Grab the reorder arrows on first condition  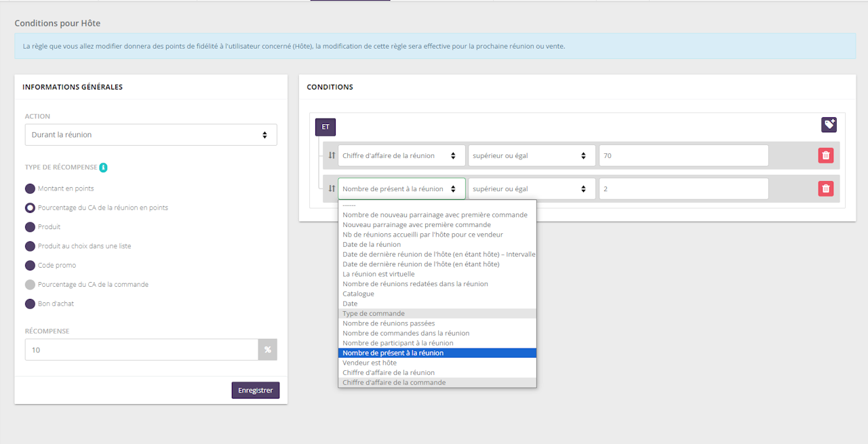(332, 155)
